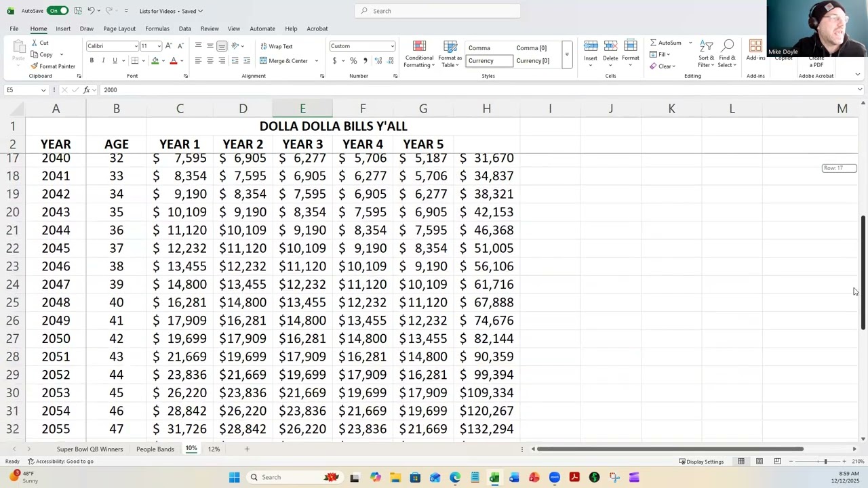Screen dimensions: 868x488
Task: Click Merge & Center
Action: 284,61
